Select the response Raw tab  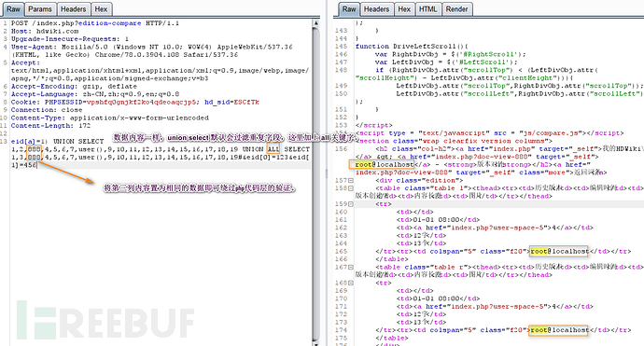(349, 9)
